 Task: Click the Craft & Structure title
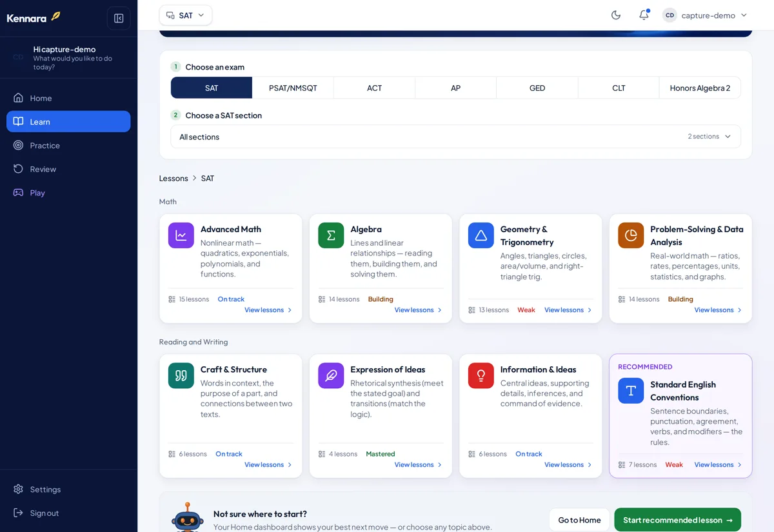233,369
